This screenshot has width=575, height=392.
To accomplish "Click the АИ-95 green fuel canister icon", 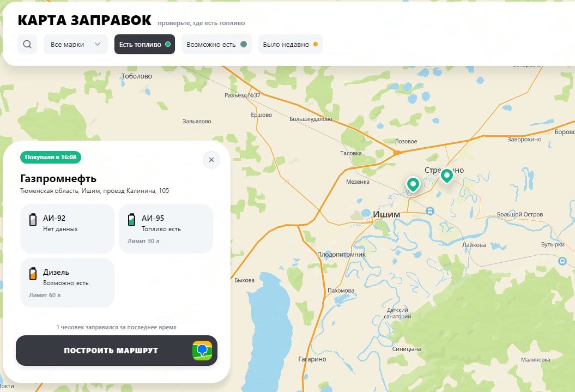I will [x=132, y=220].
